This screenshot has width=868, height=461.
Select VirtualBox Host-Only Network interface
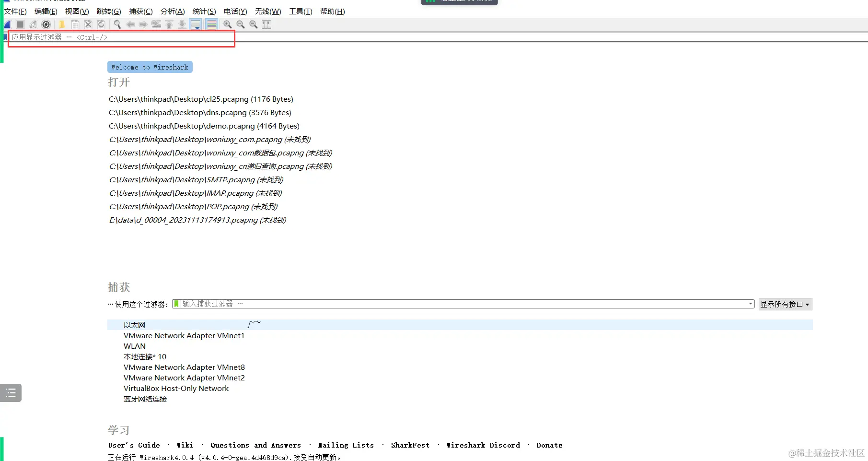(176, 389)
